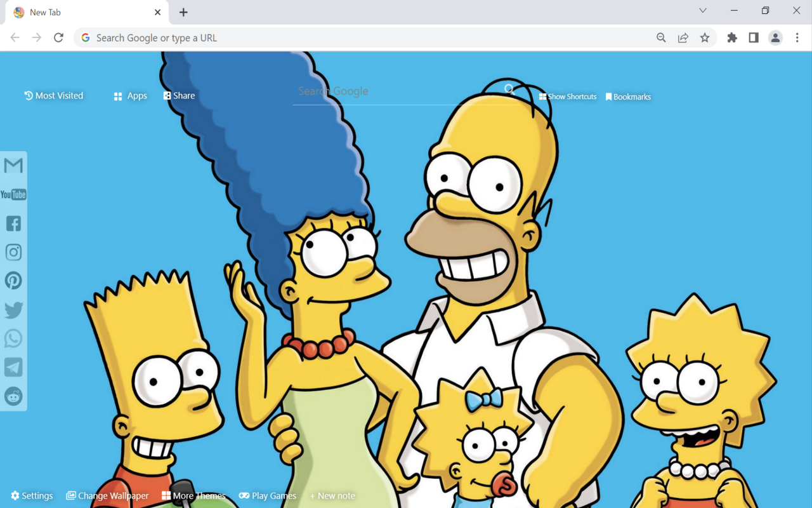Viewport: 812px width, 508px height.
Task: Open the Most Visited dropdown
Action: (54, 95)
